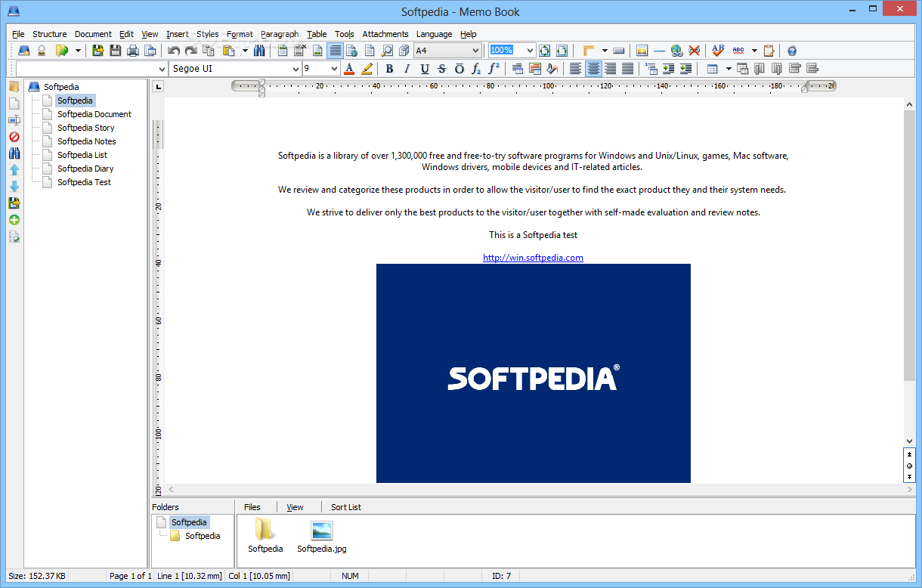
Task: Open the Format menu
Action: [240, 34]
